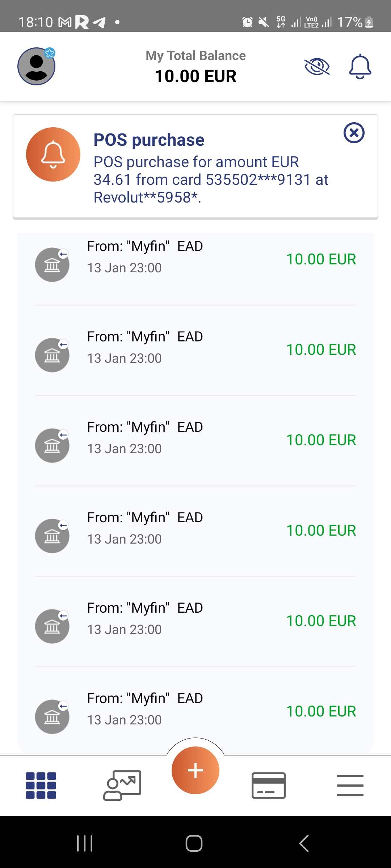Toggle balance visibility eye icon
Image resolution: width=391 pixels, height=868 pixels.
click(317, 67)
